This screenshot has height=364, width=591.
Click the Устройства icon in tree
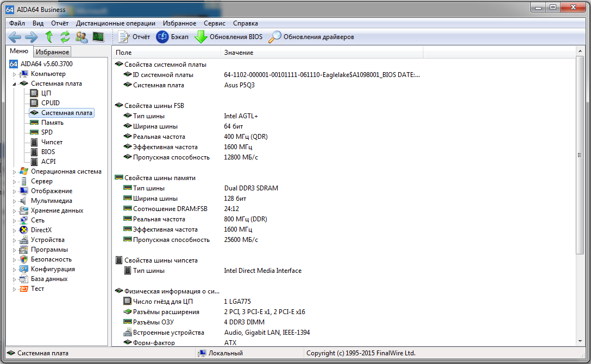[24, 240]
